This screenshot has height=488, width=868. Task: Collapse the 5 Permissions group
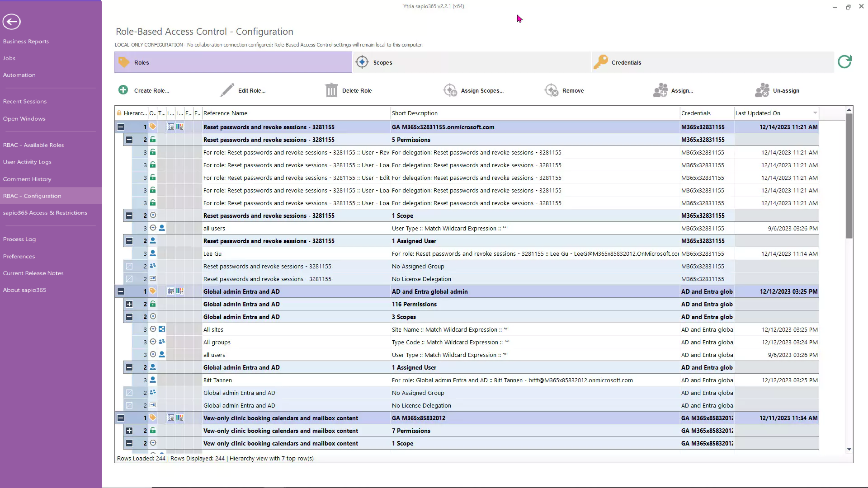pos(129,140)
